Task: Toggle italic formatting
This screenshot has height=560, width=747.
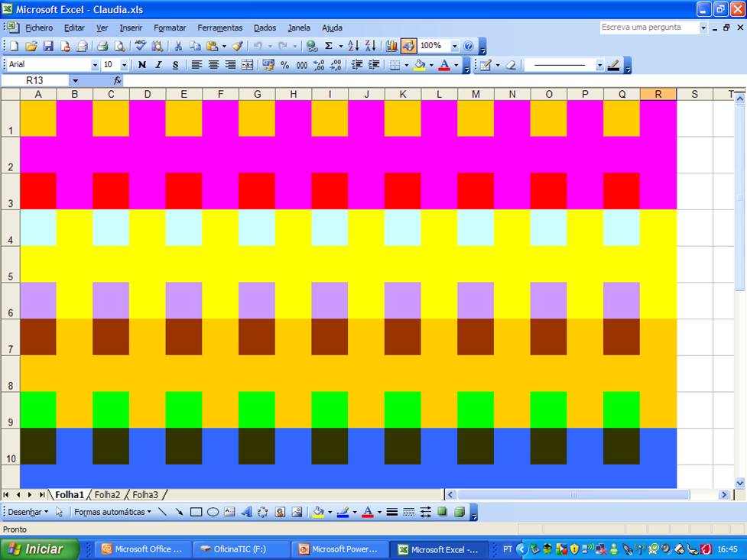Action: click(x=158, y=65)
